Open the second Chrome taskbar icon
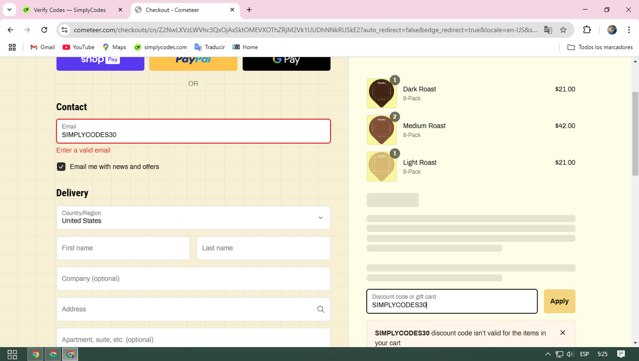The height and width of the screenshot is (361, 639). [x=53, y=354]
